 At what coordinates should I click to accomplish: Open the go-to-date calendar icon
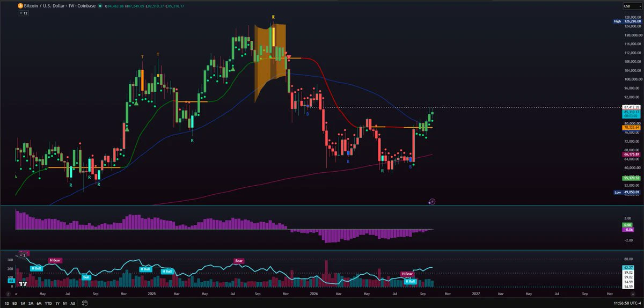tap(85, 303)
